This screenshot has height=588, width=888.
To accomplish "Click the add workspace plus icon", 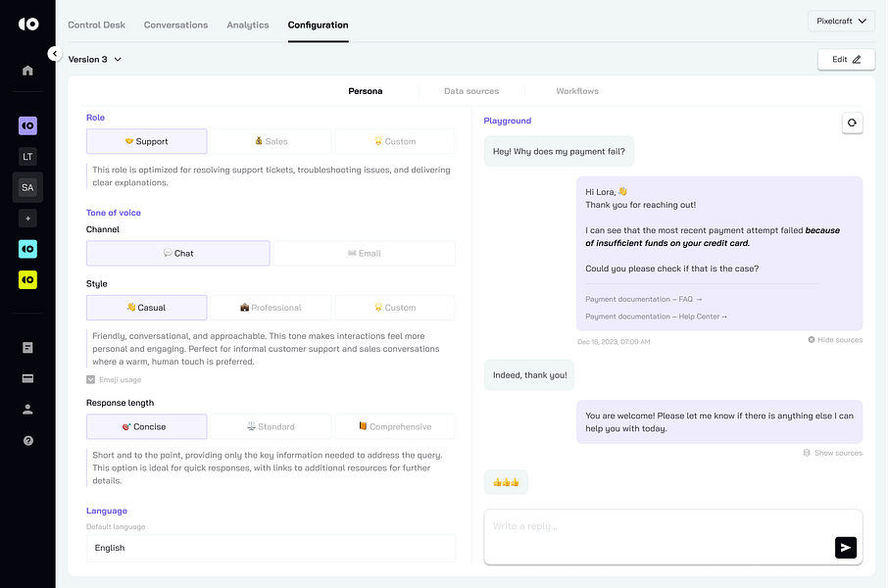I will [26, 218].
